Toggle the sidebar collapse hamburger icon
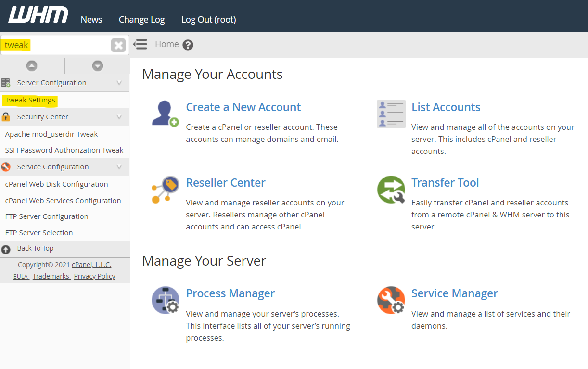588x369 pixels. coord(140,44)
